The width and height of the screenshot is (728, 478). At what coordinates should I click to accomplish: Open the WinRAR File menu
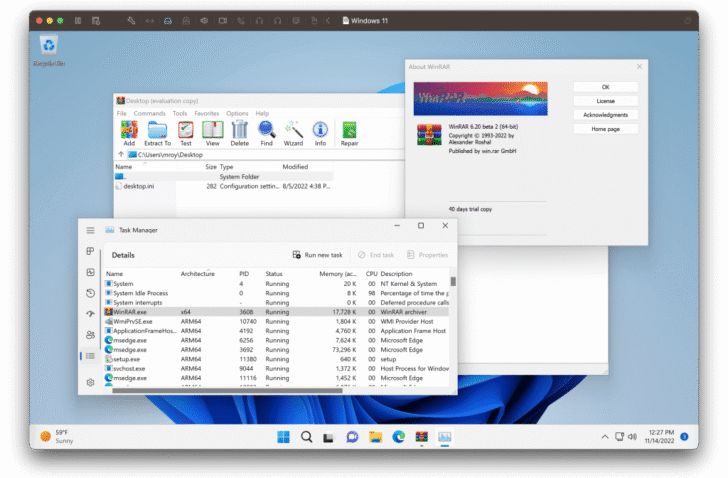tap(122, 113)
